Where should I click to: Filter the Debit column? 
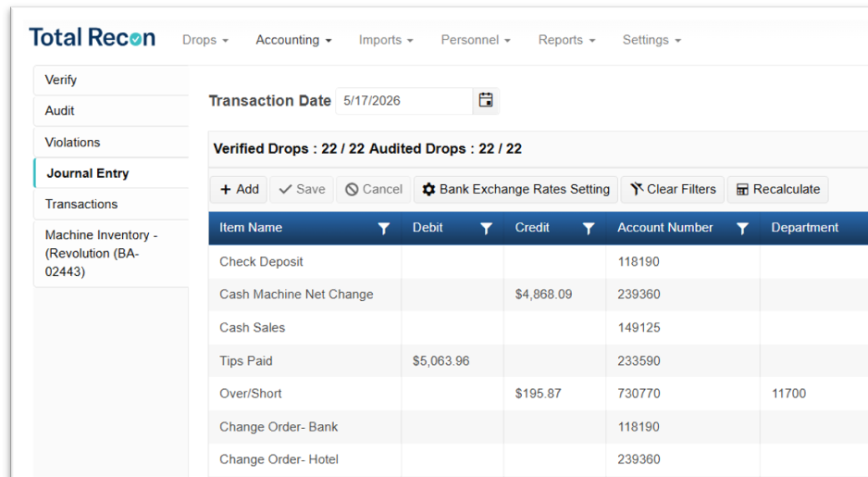tap(486, 228)
